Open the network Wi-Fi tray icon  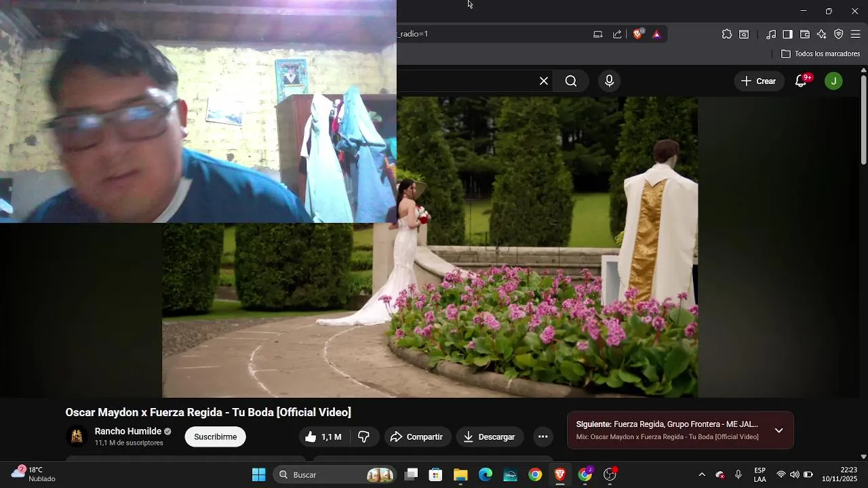point(781,474)
